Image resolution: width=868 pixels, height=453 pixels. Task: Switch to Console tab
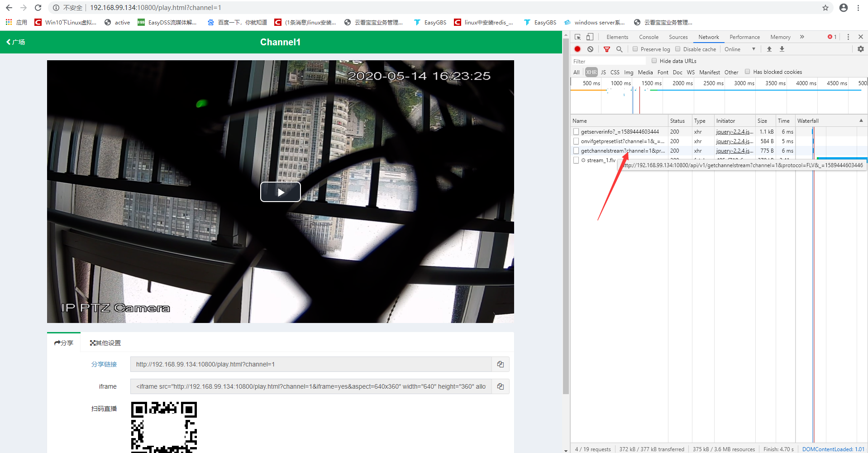649,37
